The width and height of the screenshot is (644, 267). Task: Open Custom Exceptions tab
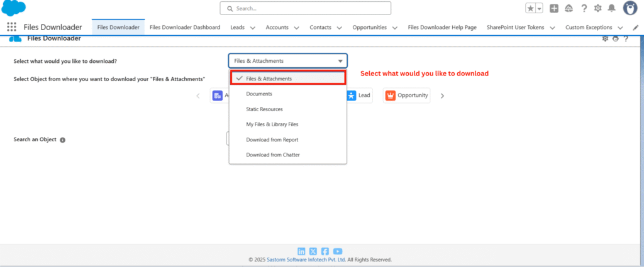(x=589, y=28)
